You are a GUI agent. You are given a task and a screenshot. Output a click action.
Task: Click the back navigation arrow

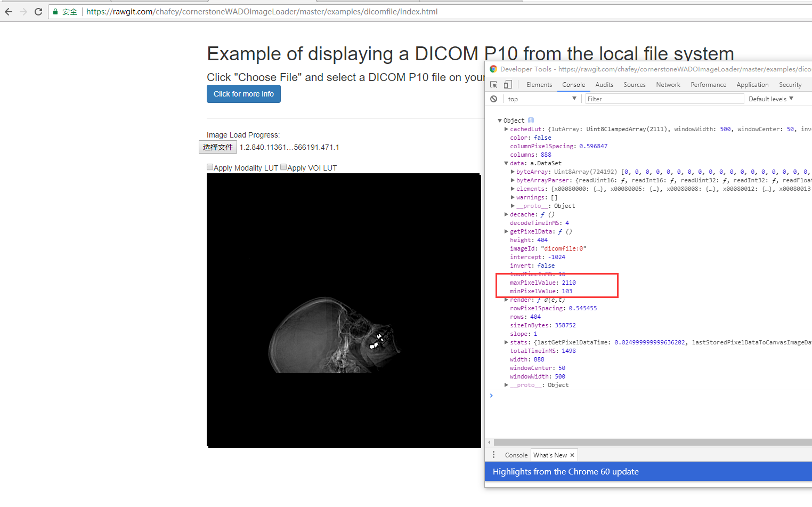click(9, 11)
